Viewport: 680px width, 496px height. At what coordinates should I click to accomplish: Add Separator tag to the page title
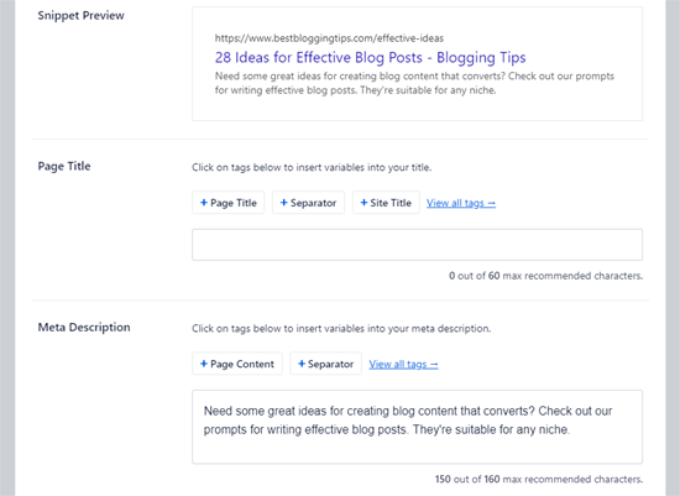308,203
